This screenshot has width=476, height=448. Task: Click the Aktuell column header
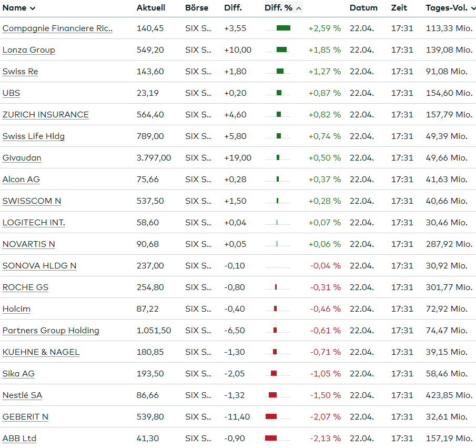tap(151, 8)
